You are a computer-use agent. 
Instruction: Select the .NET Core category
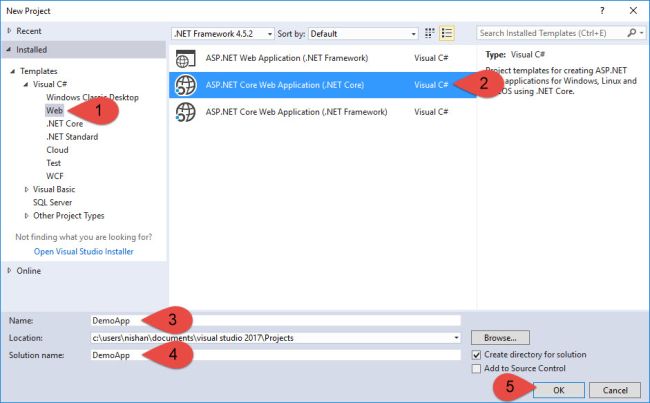point(65,124)
